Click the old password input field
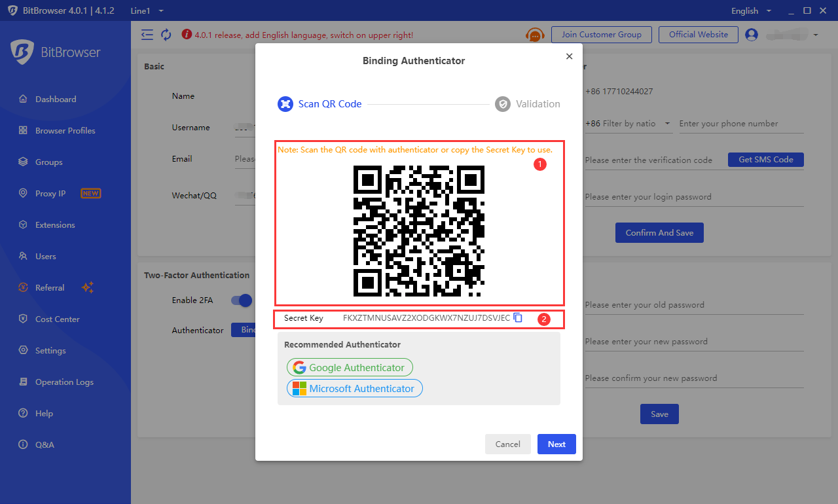The image size is (838, 504). click(x=694, y=304)
